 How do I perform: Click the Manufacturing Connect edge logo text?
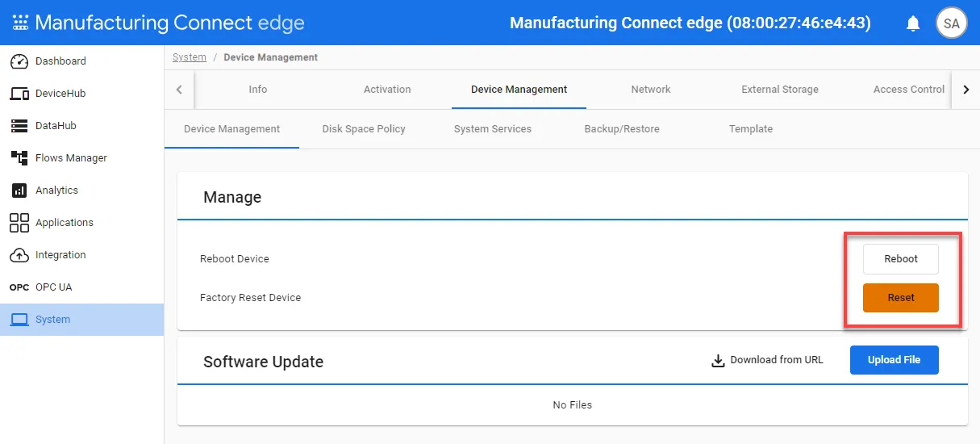[169, 23]
